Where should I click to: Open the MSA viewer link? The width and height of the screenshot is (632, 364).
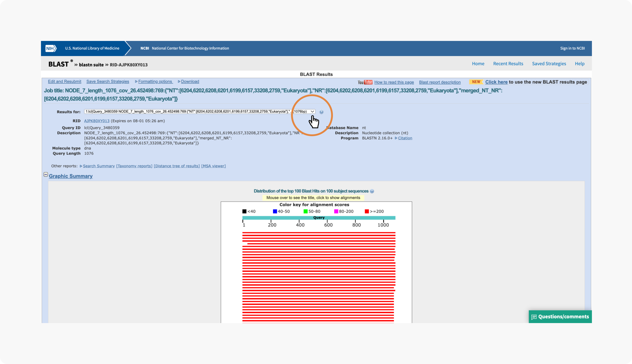pyautogui.click(x=213, y=166)
